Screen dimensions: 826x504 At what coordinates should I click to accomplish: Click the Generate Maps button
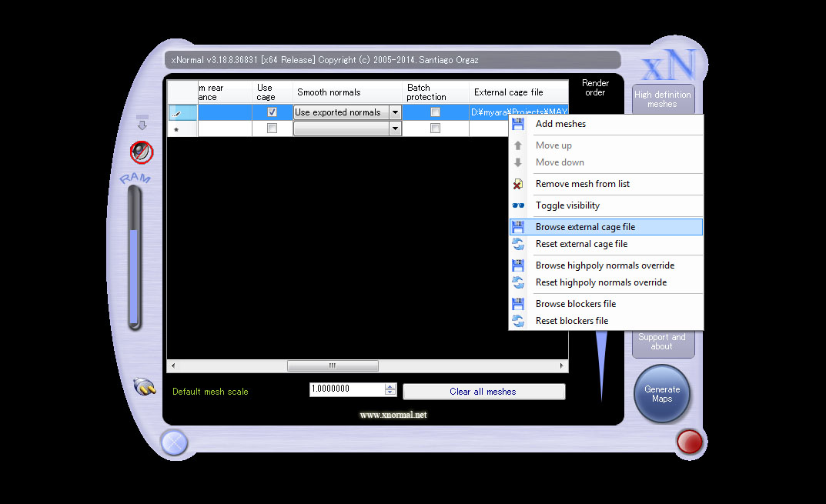coord(662,394)
